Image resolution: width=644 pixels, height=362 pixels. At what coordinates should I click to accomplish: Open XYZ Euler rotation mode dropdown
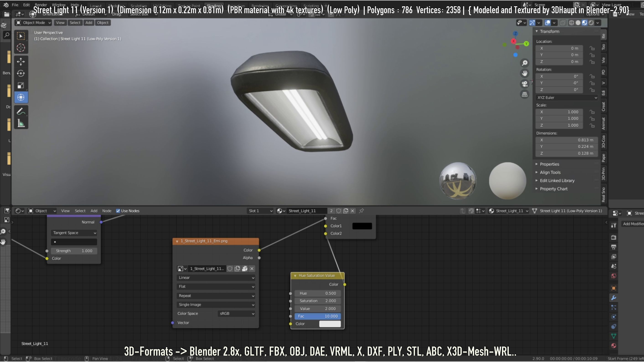point(567,98)
